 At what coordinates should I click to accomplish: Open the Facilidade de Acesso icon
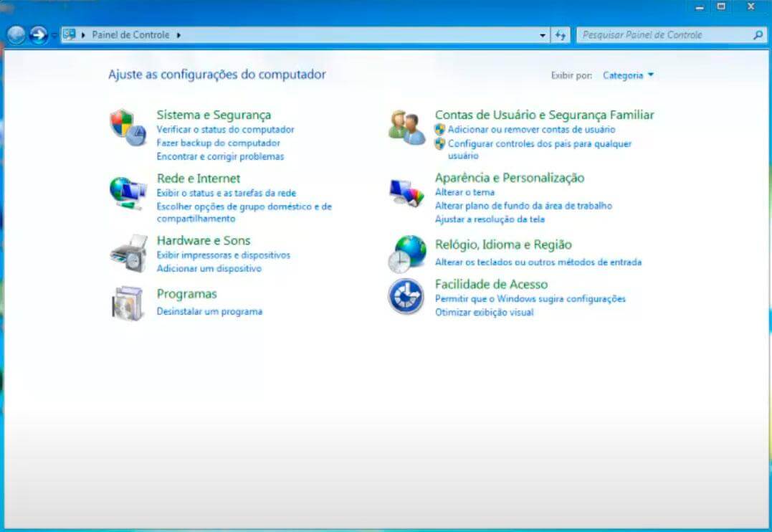tap(406, 297)
